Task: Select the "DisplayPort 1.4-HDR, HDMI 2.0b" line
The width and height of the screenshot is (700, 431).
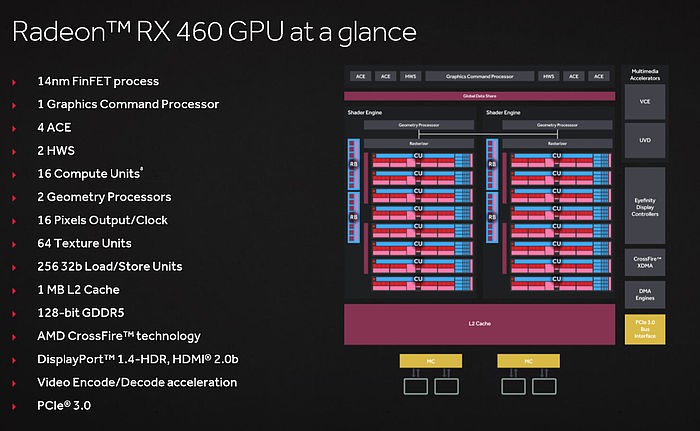Action: click(x=138, y=359)
